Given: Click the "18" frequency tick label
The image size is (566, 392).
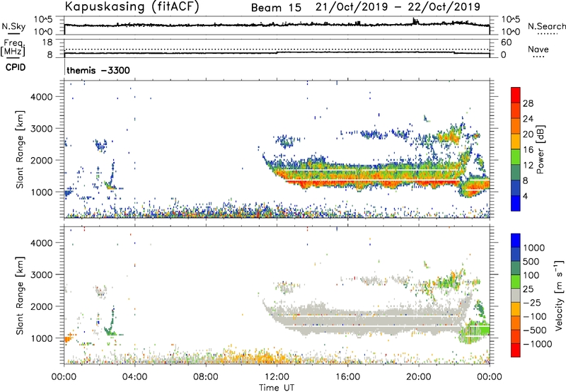Looking at the screenshot, I should tap(47, 42).
